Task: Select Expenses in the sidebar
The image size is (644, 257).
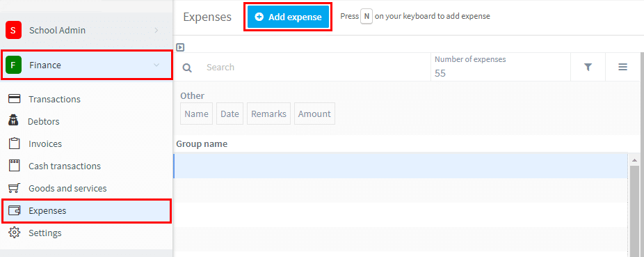Action: coord(87,211)
